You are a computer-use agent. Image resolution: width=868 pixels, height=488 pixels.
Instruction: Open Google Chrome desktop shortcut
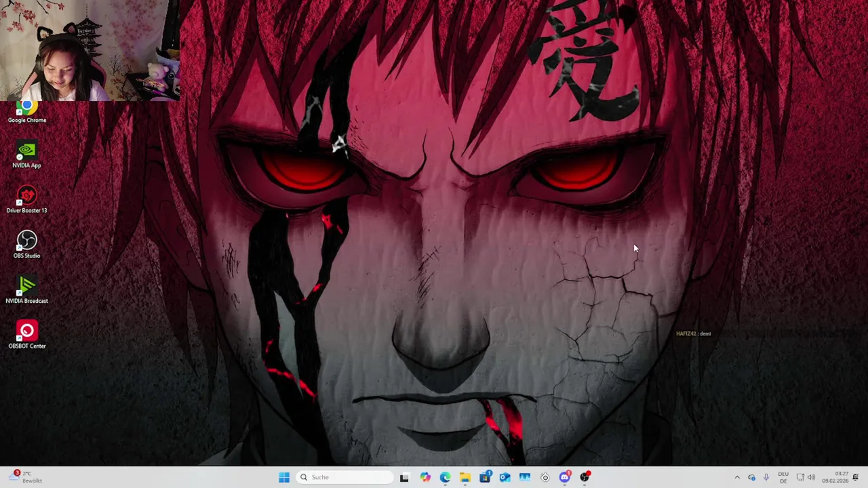(x=26, y=113)
